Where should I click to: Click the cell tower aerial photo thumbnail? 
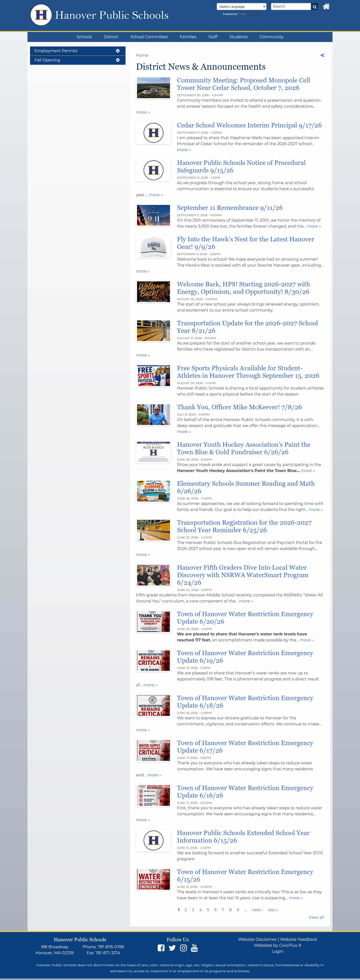click(x=153, y=88)
